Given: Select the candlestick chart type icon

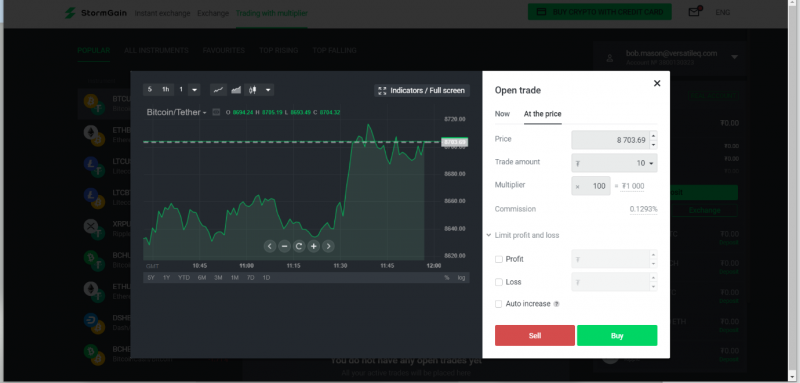Looking at the screenshot, I should point(253,90).
